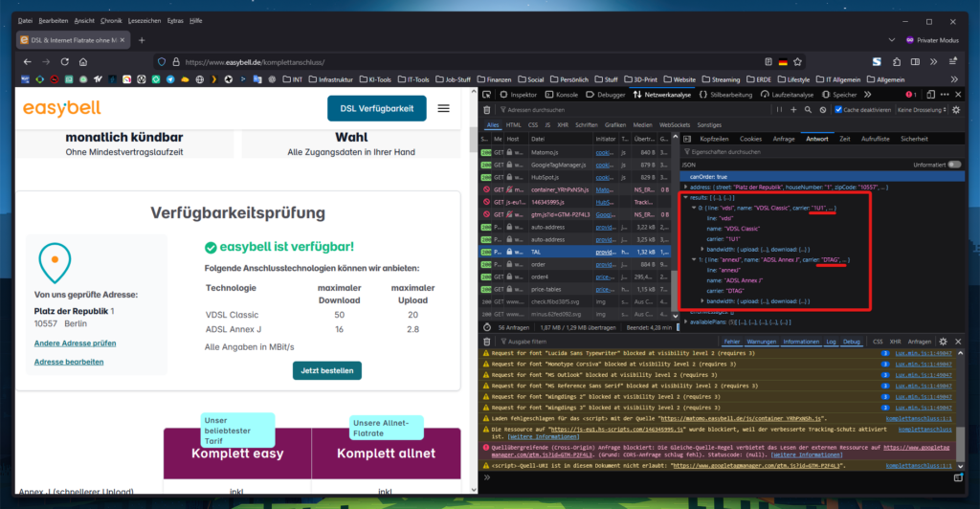Open the easybell hamburger menu
Viewport: 980px width, 509px height.
[x=443, y=108]
